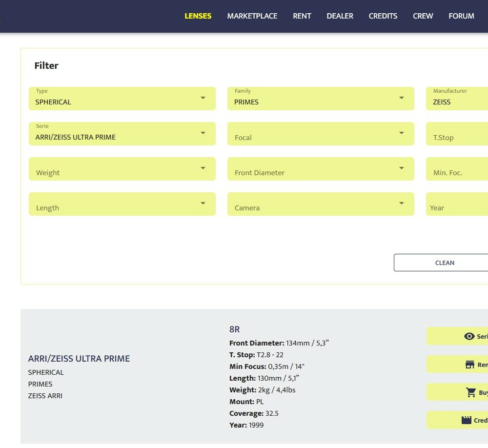
Task: Go to CREW section
Action: [x=423, y=16]
